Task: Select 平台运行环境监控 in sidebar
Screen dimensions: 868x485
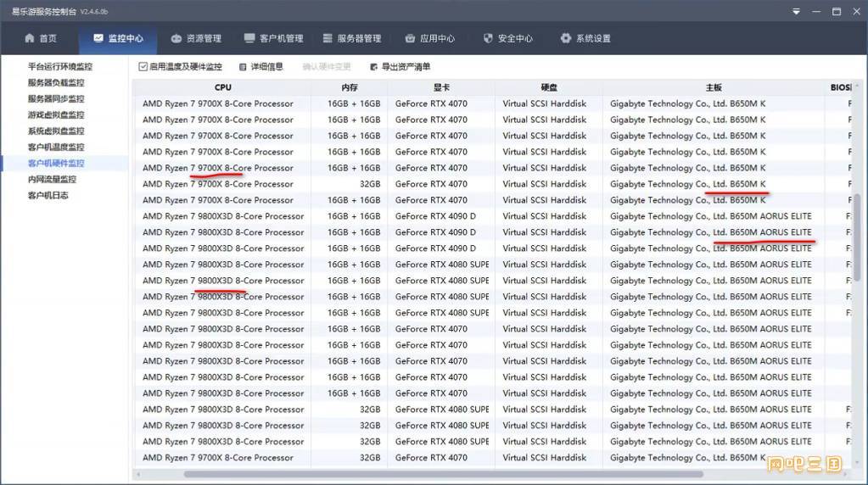Action: pyautogui.click(x=59, y=66)
